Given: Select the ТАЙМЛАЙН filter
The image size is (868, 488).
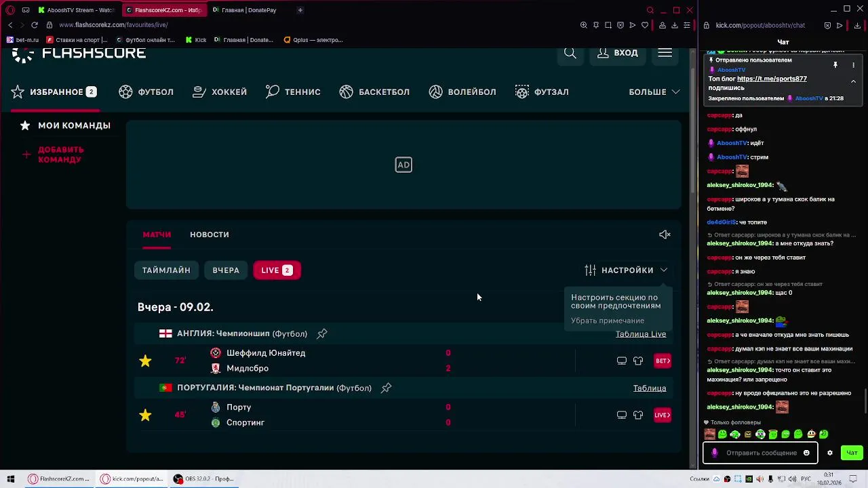Looking at the screenshot, I should tap(166, 270).
